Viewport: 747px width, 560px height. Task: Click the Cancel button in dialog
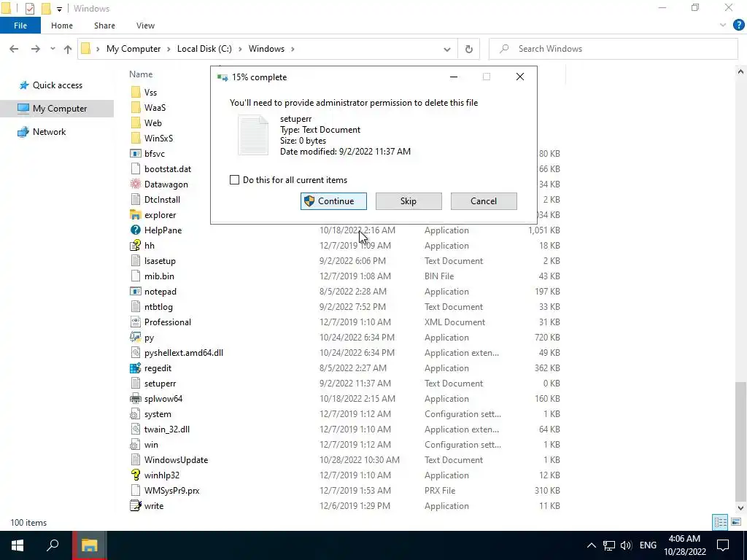(484, 201)
